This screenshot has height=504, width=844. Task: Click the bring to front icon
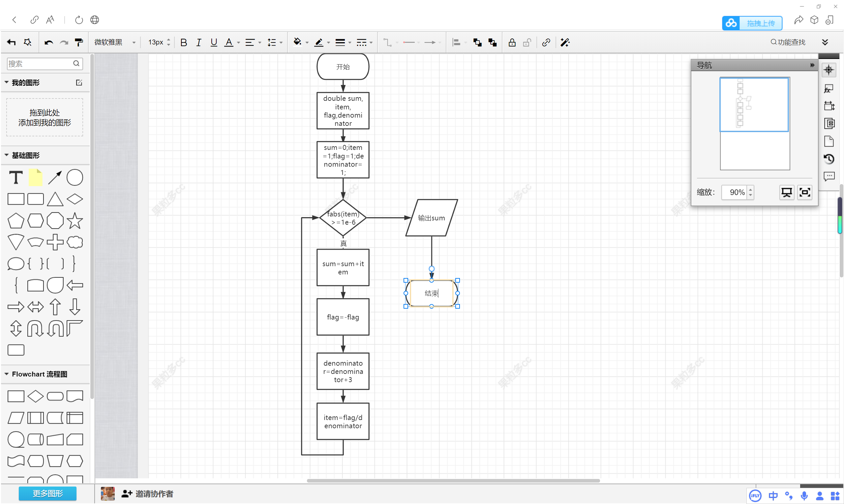(477, 42)
